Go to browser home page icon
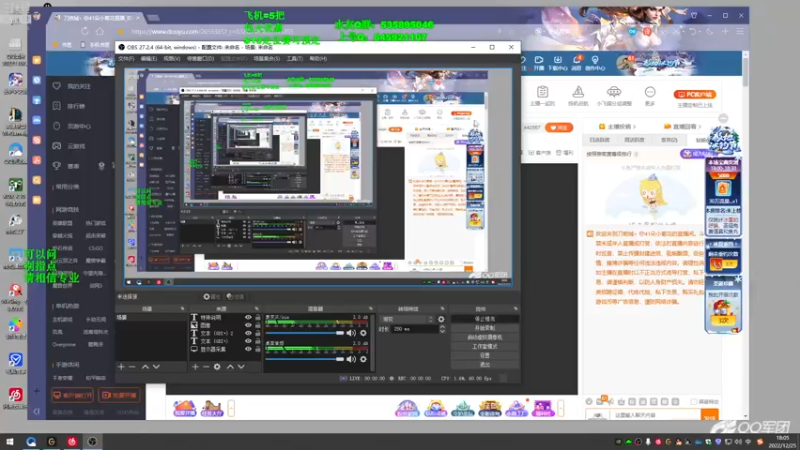This screenshot has height=450, width=800. click(x=100, y=32)
